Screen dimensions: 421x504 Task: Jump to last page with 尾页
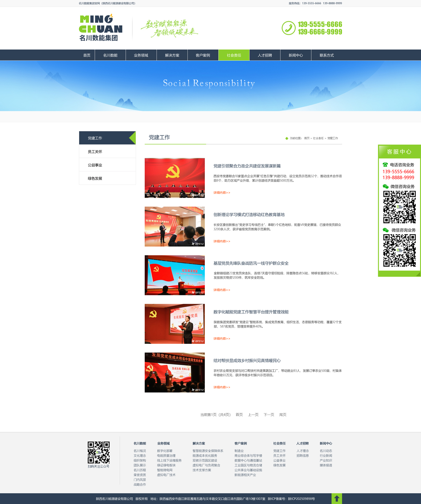(x=283, y=415)
